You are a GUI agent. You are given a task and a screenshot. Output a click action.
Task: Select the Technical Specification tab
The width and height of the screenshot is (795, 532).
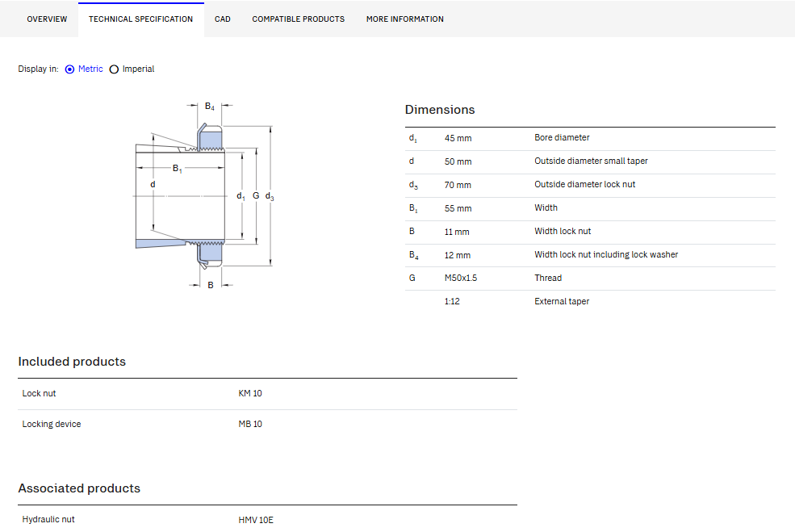[x=140, y=19]
